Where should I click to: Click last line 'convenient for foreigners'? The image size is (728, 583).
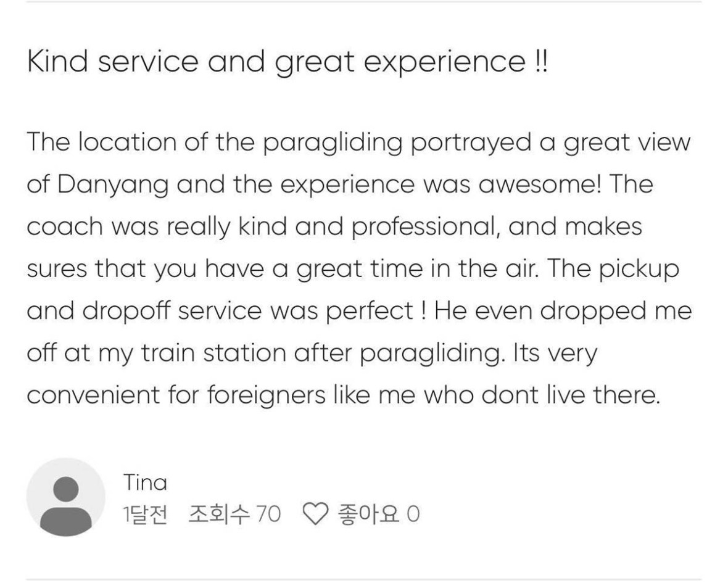click(x=342, y=395)
